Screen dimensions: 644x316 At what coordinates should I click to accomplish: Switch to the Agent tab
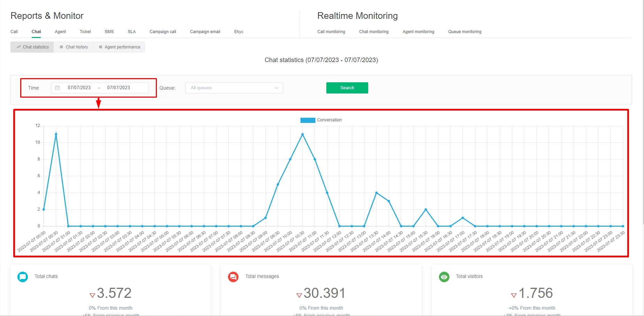coord(60,32)
